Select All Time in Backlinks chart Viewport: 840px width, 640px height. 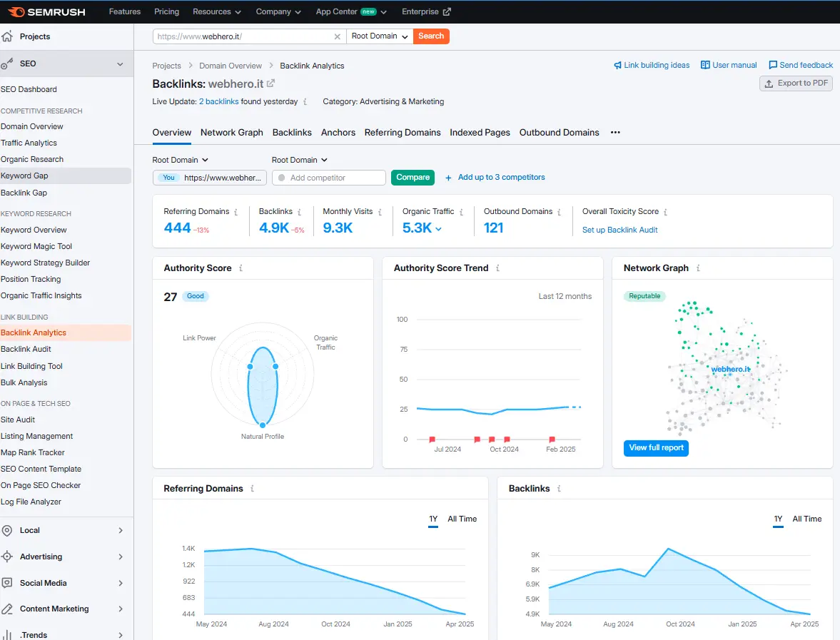tap(806, 519)
